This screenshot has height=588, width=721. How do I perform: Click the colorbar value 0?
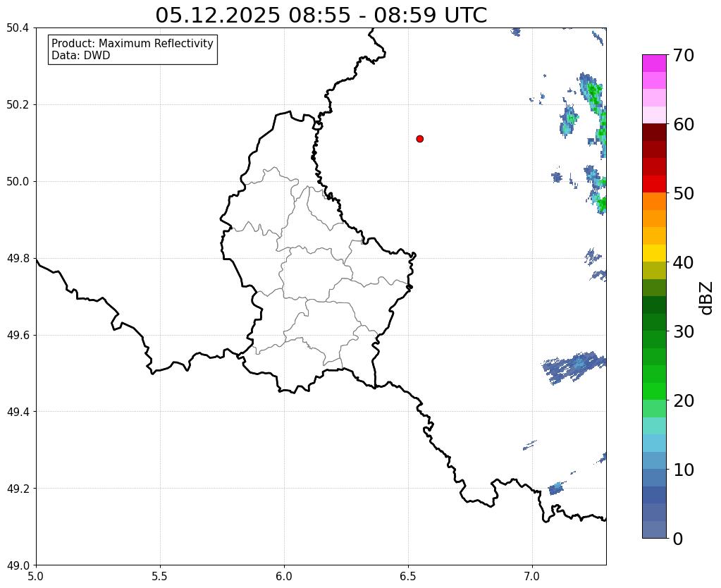click(678, 539)
